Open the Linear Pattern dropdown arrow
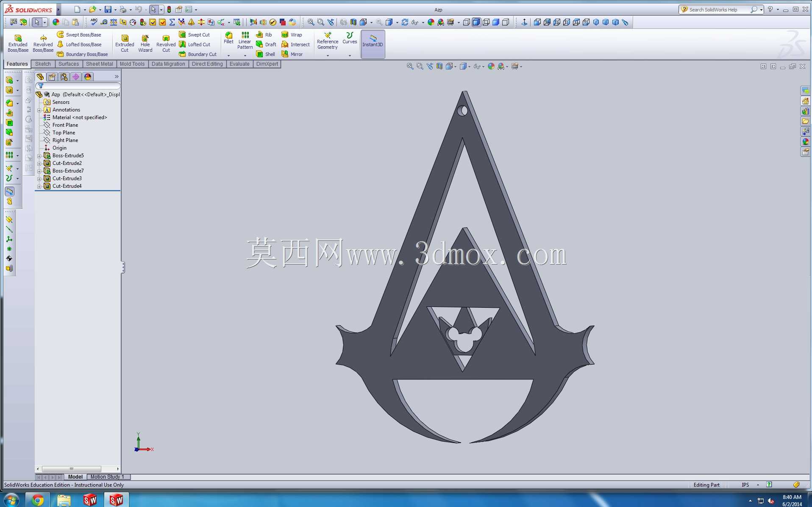Screen dimensions: 812x507 245,56
